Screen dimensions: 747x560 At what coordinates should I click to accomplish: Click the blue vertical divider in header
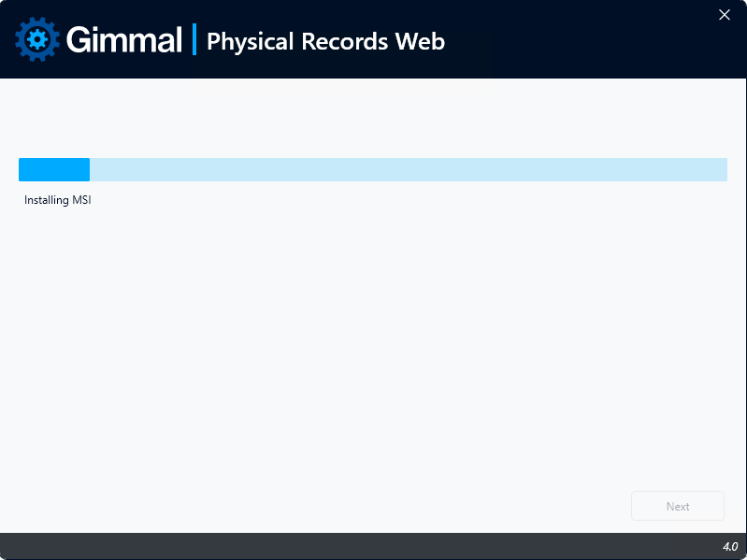(194, 39)
